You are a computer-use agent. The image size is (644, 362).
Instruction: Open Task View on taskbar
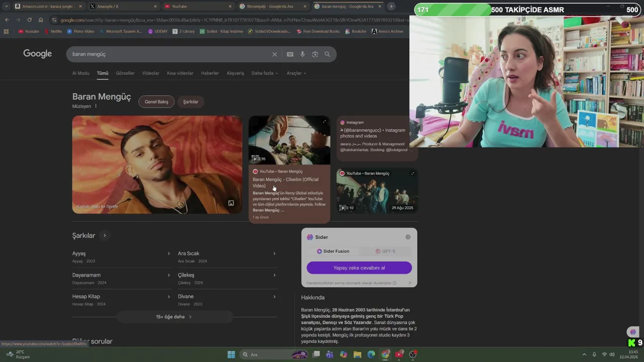pyautogui.click(x=316, y=354)
